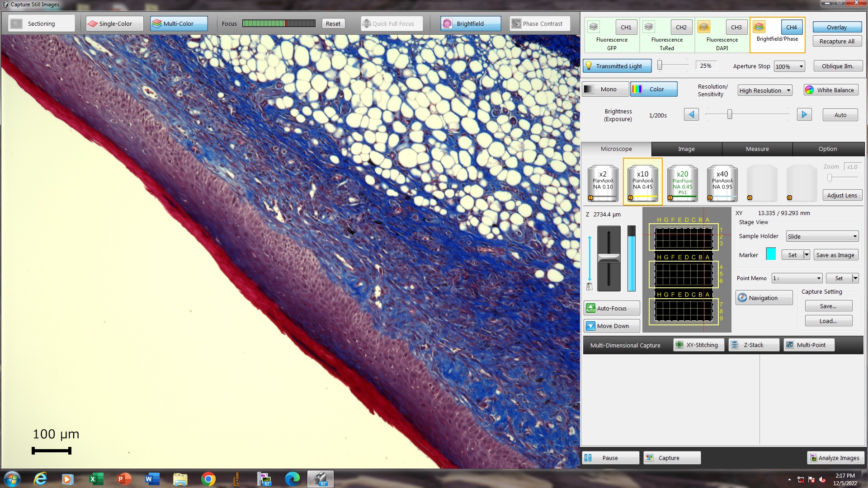This screenshot has width=868, height=488.
Task: Click the Auto-Focus button
Action: (611, 308)
